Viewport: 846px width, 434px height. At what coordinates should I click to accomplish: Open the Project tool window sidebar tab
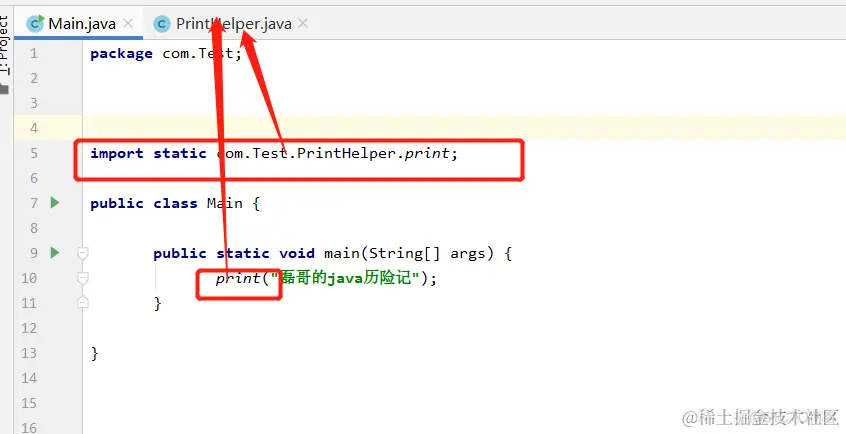coord(4,44)
